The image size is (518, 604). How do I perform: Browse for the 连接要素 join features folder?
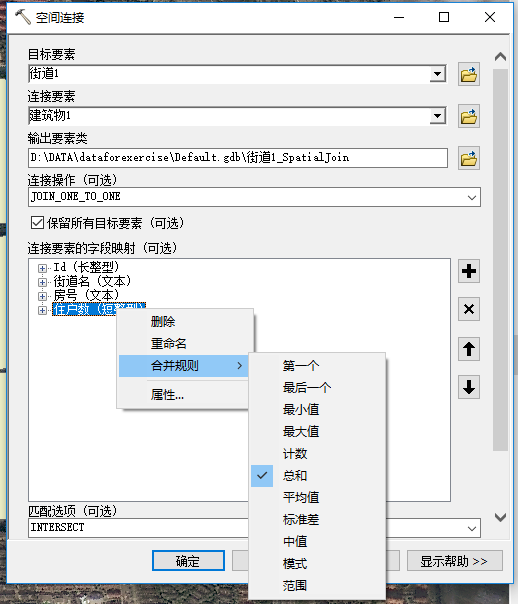click(x=469, y=116)
